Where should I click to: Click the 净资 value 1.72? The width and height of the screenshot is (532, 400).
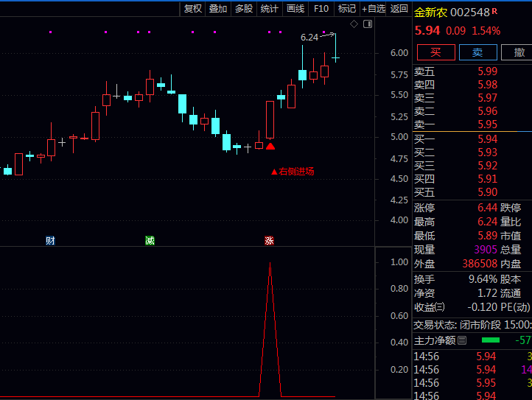(487, 292)
